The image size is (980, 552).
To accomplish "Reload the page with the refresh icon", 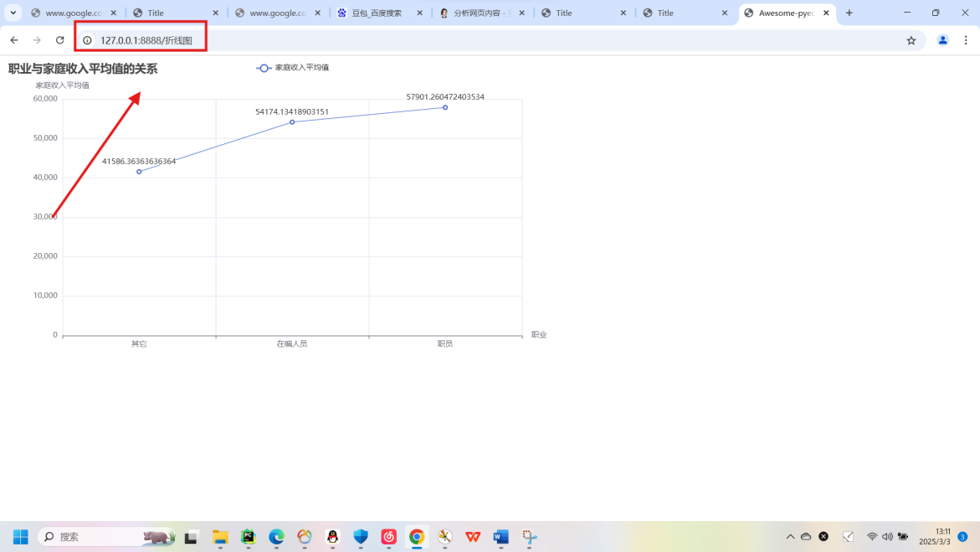I will coord(60,40).
